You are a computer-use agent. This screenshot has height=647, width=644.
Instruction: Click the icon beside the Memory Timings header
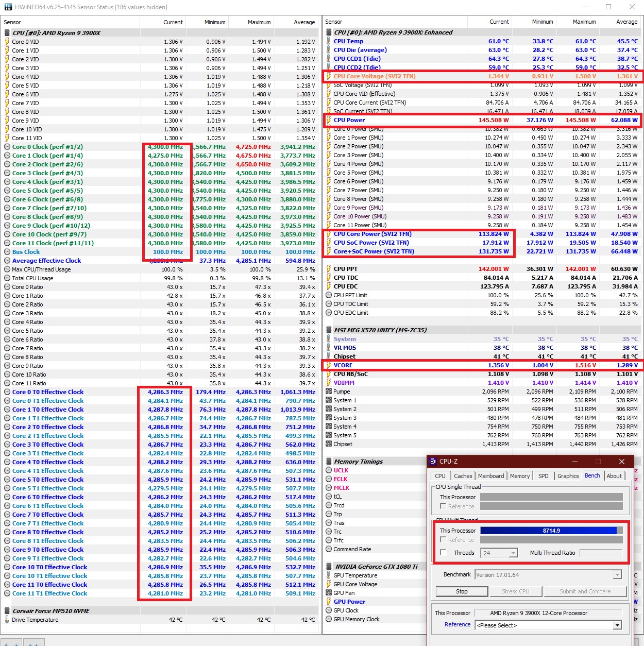[329, 462]
